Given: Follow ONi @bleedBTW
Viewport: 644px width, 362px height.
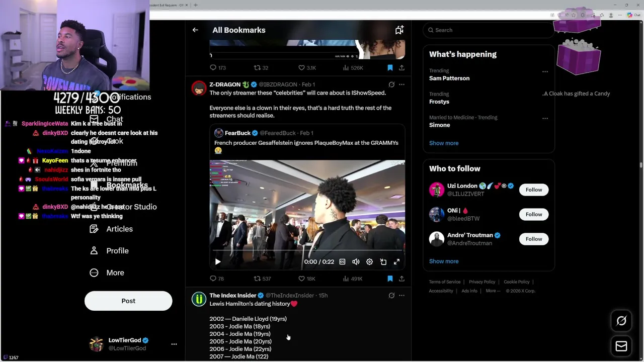Looking at the screenshot, I should (x=534, y=215).
